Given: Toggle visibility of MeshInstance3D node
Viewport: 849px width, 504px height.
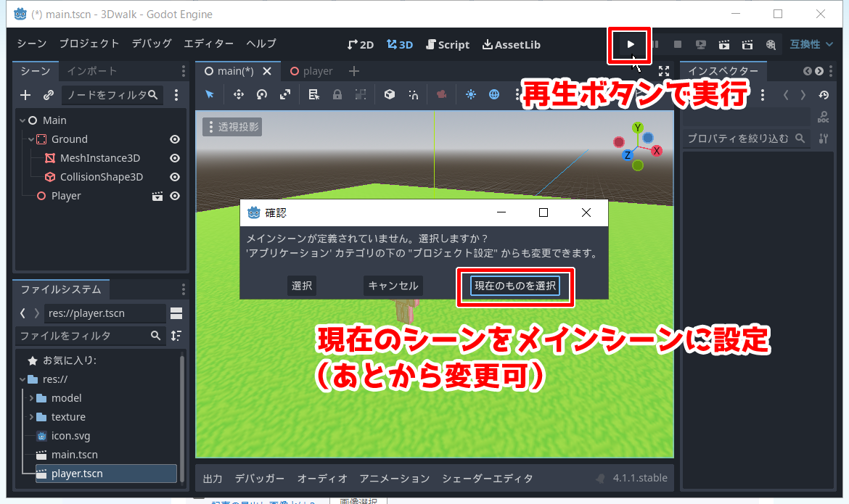Looking at the screenshot, I should coord(175,158).
